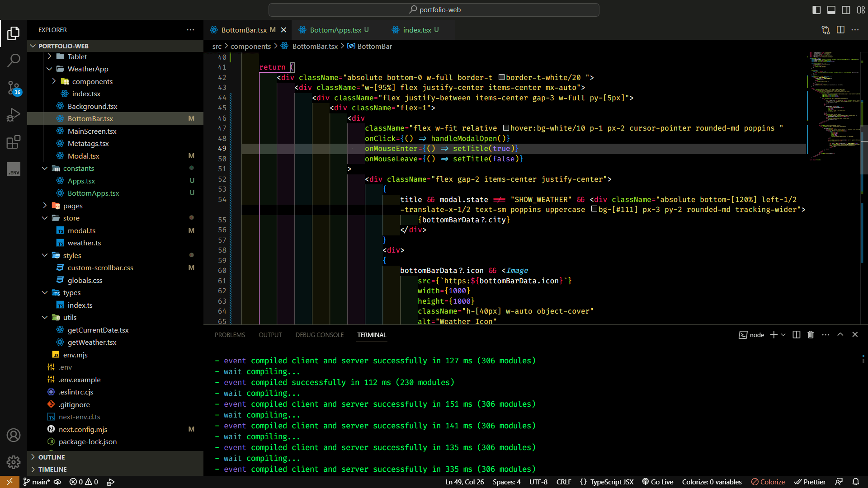Open the Search view
This screenshot has width=868, height=488.
[14, 60]
